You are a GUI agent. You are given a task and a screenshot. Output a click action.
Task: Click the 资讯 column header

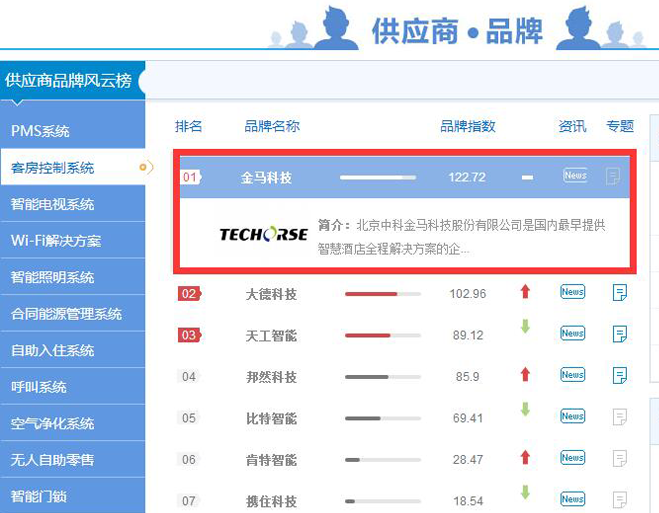tap(572, 126)
